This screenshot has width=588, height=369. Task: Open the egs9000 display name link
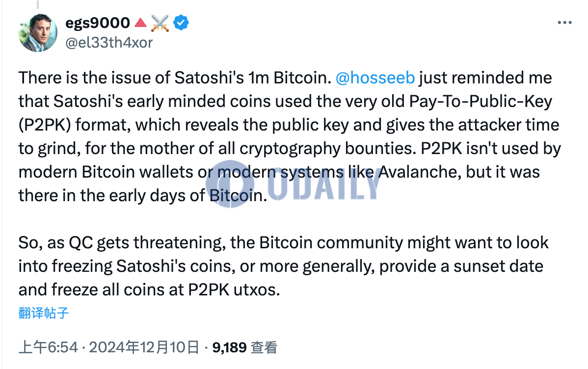click(x=98, y=23)
